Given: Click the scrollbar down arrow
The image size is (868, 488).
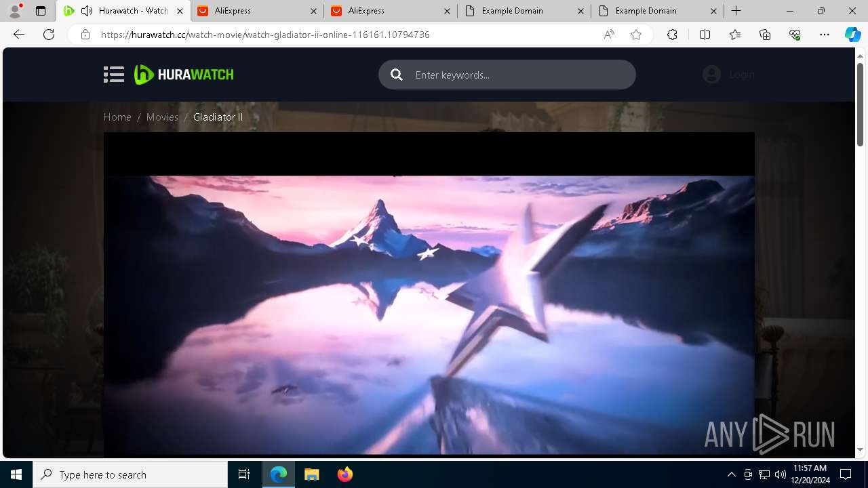Looking at the screenshot, I should [x=861, y=449].
